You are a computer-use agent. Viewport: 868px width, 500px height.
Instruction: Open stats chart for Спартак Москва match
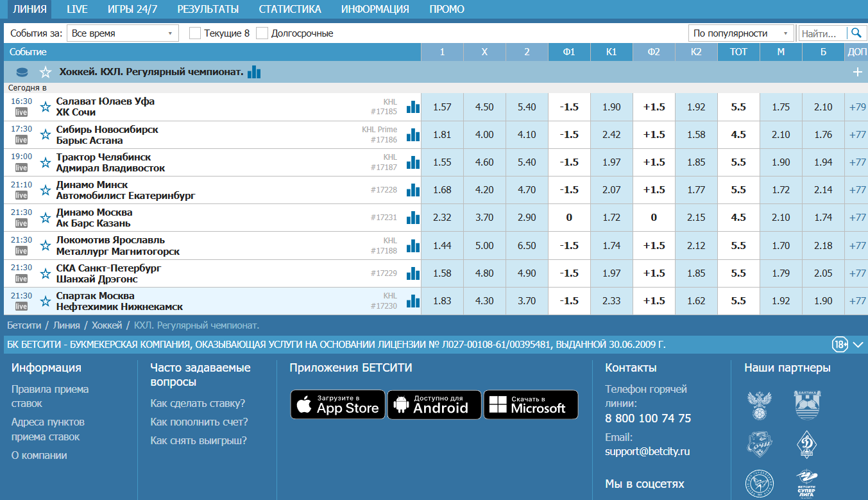413,301
